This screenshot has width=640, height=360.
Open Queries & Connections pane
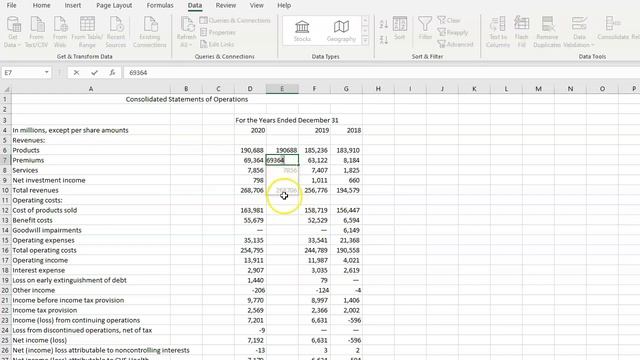(235, 20)
